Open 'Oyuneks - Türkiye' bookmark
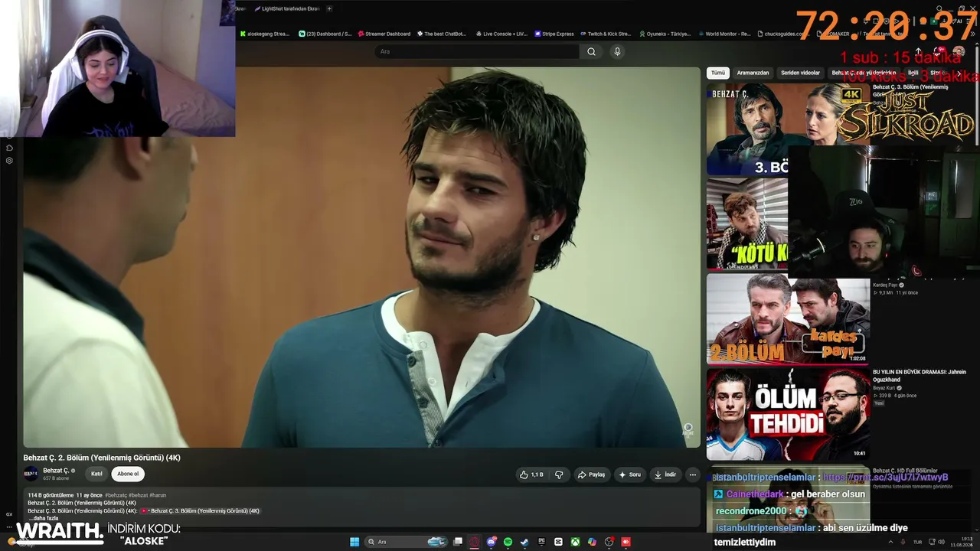The image size is (980, 551). click(x=665, y=34)
